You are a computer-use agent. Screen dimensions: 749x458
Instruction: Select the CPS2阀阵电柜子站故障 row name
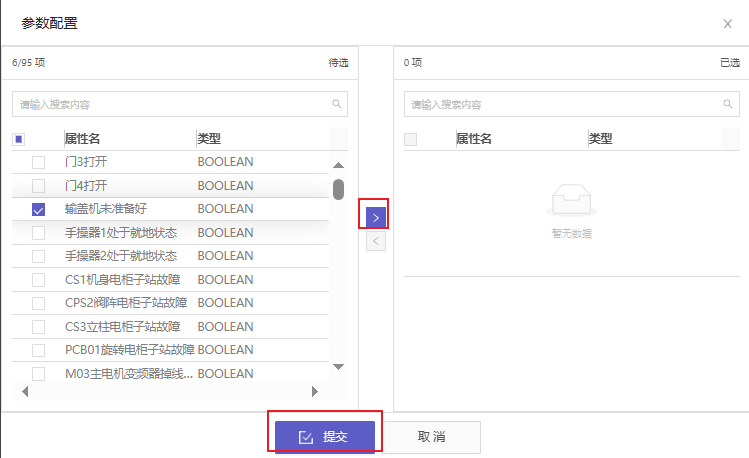click(126, 303)
